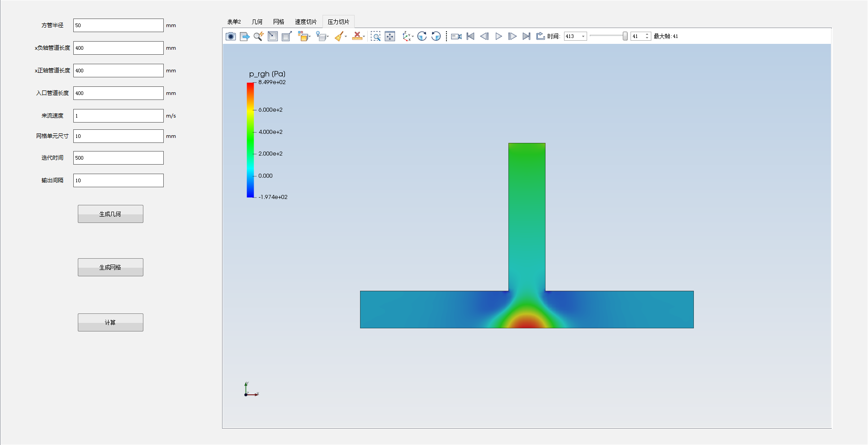Click the 来流速度 input field

coord(119,116)
